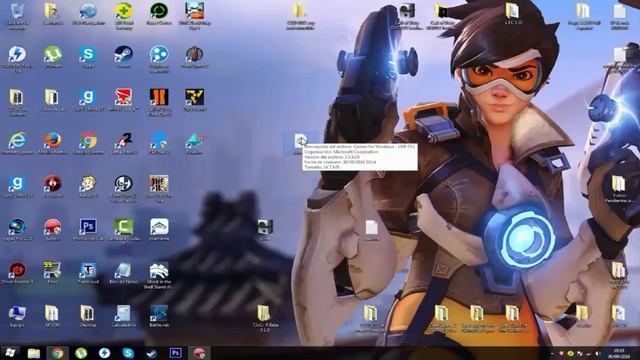This screenshot has height=360, width=640.
Task: Switch to Chrome in the taskbar
Action: (x=57, y=353)
